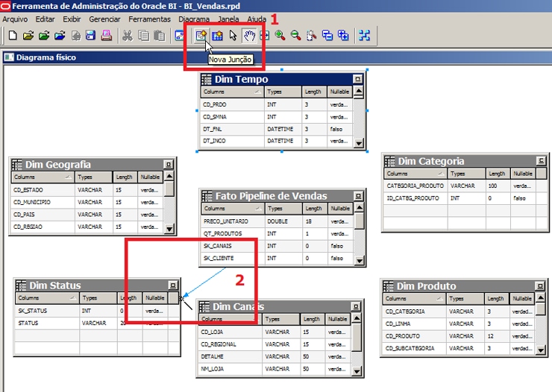Click Length header in Fato Pipeline de Vendas
This screenshot has height=392, width=552.
coord(315,209)
